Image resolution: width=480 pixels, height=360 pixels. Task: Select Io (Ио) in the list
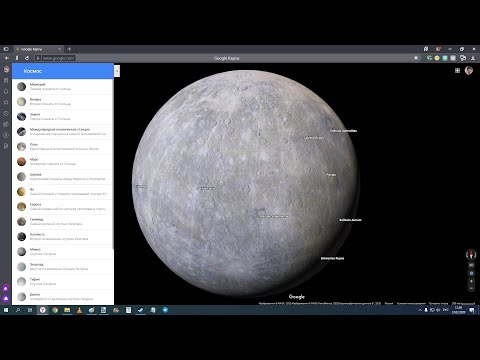(x=63, y=192)
